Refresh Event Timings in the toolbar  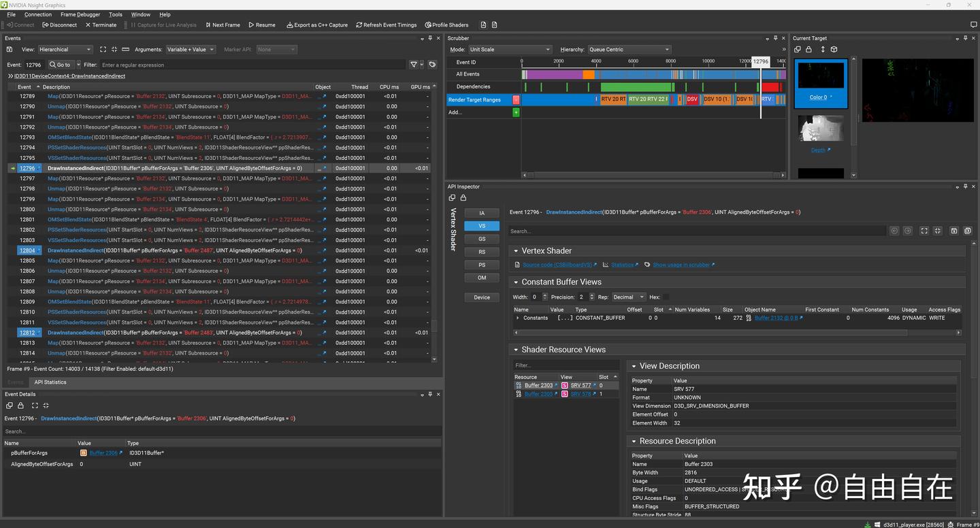pos(387,24)
